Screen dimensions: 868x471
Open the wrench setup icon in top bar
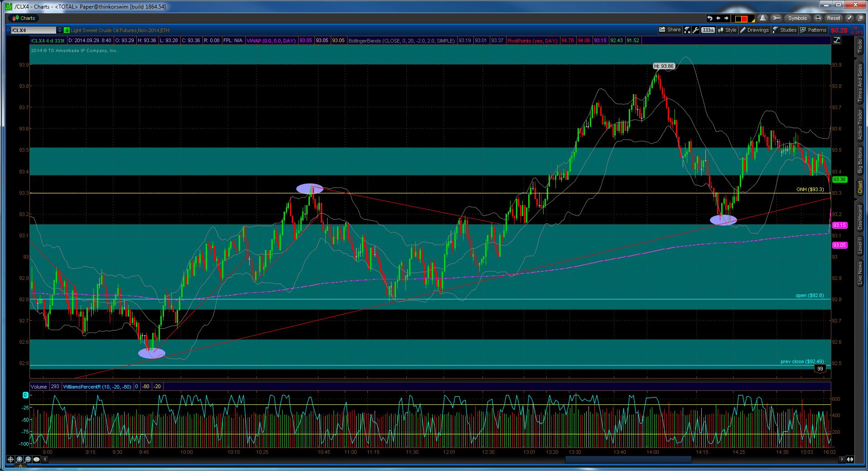coord(776,18)
